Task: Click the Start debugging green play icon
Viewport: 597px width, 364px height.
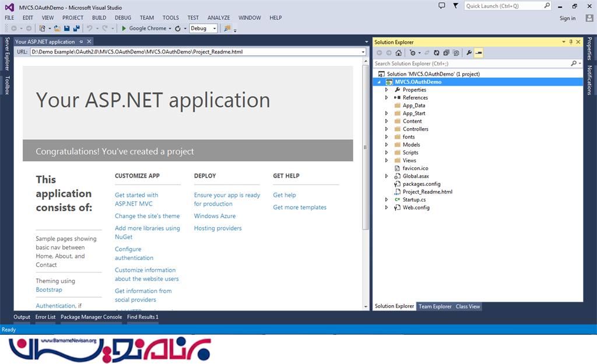Action: click(124, 28)
